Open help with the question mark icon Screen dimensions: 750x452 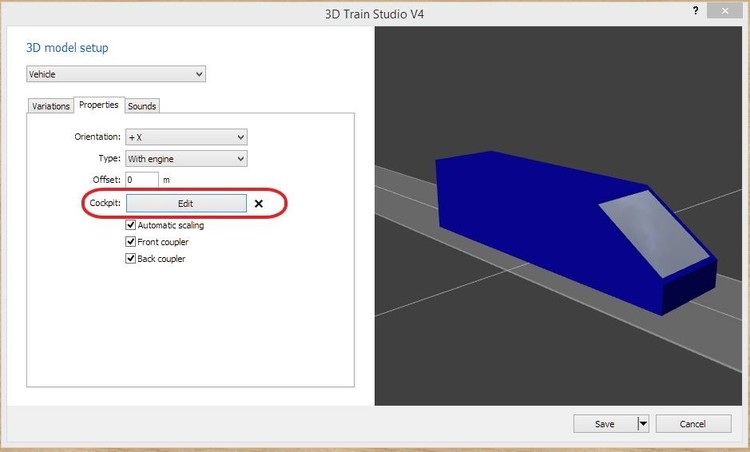pos(695,11)
